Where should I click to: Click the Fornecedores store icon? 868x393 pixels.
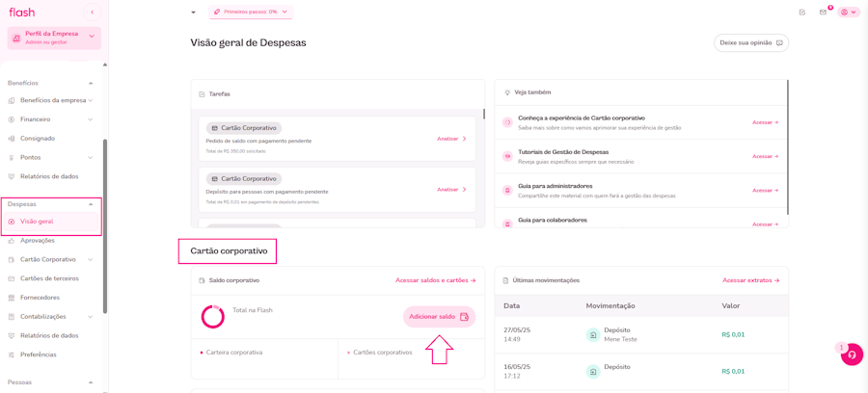12,298
